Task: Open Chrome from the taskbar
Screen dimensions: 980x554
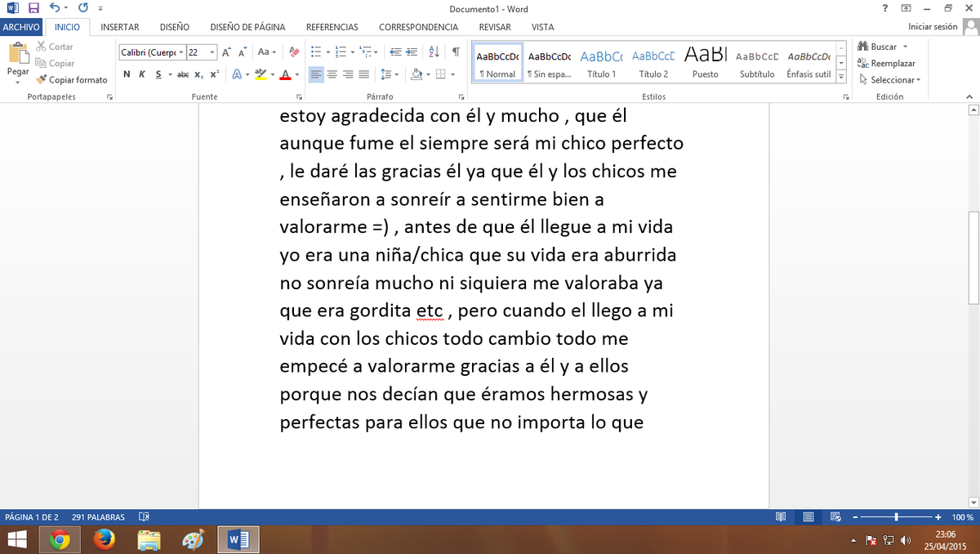Action: click(60, 540)
